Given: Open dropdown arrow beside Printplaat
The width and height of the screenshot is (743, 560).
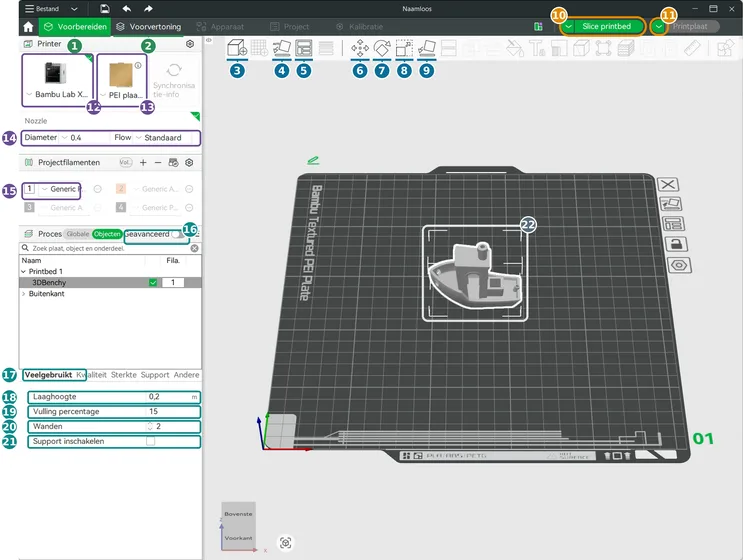Looking at the screenshot, I should (658, 27).
